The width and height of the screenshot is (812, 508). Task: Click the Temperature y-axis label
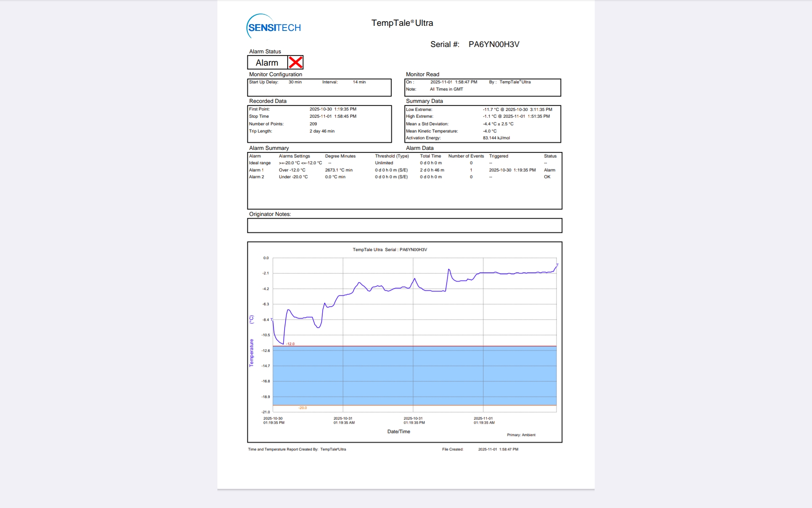click(x=252, y=352)
